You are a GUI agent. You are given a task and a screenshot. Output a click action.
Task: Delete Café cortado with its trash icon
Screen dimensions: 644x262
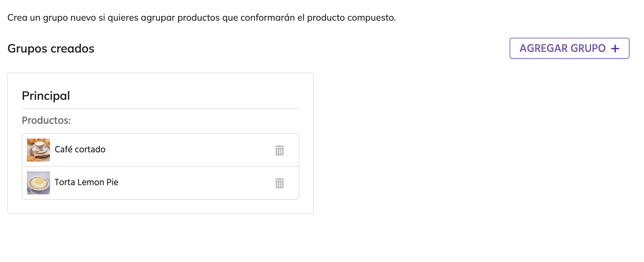[x=279, y=150]
